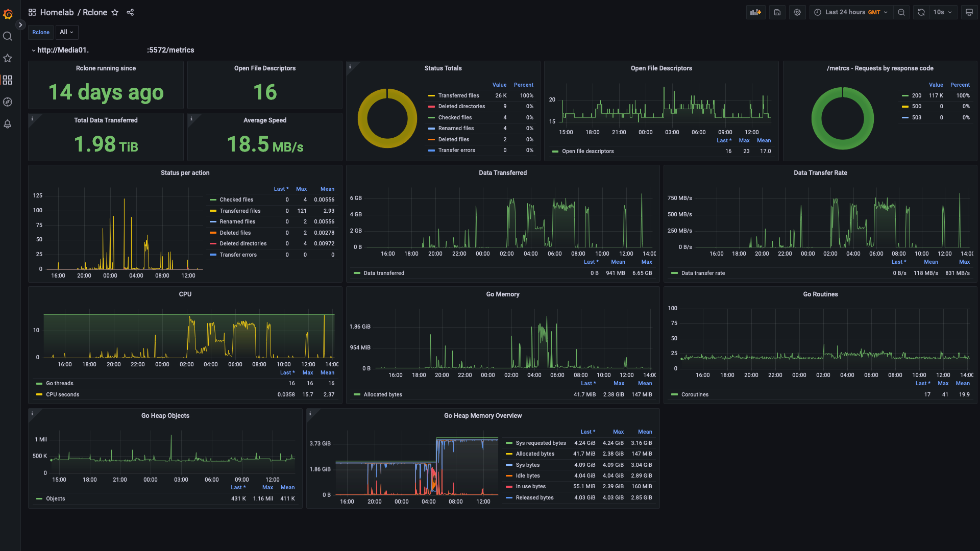Open the 10s refresh interval dropdown
The image size is (980, 551).
click(x=942, y=12)
